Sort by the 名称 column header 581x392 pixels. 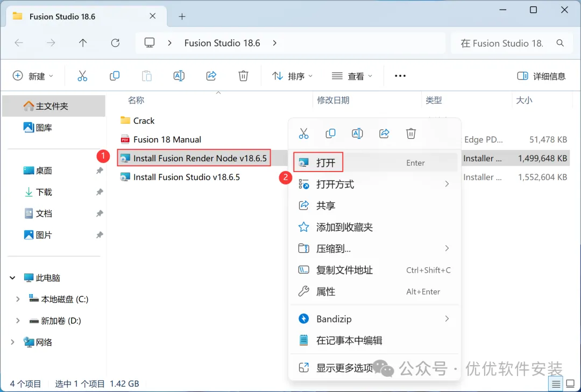click(x=136, y=100)
